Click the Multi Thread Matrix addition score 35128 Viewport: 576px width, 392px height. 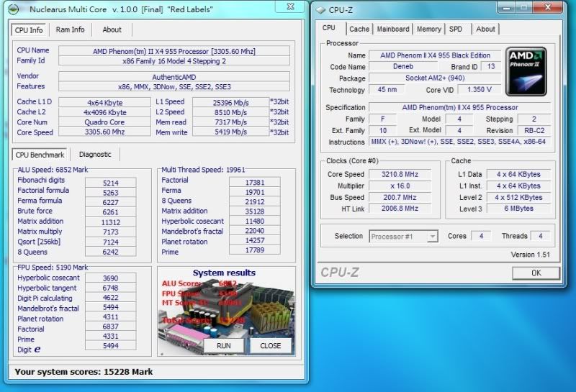pos(255,211)
